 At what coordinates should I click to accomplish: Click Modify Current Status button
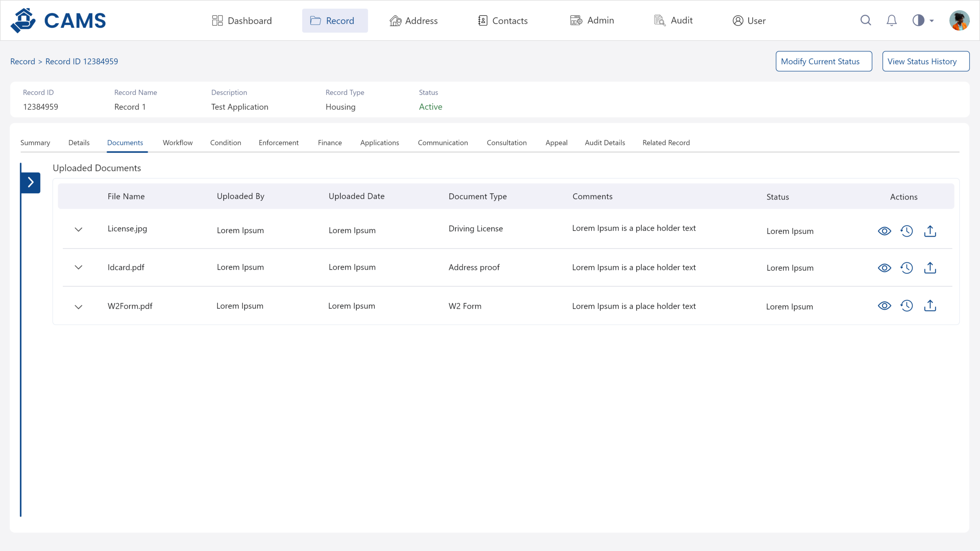[x=824, y=61]
